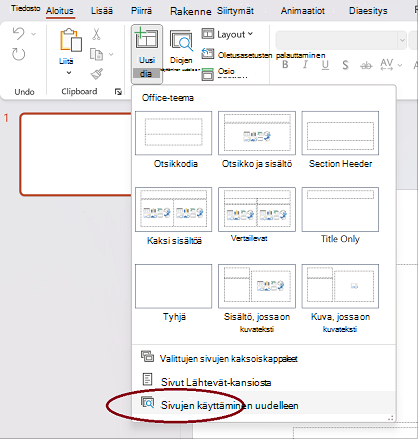Viewport: 418px width, 439px height.
Task: Click the Redo circular arrow icon
Action: (18, 54)
